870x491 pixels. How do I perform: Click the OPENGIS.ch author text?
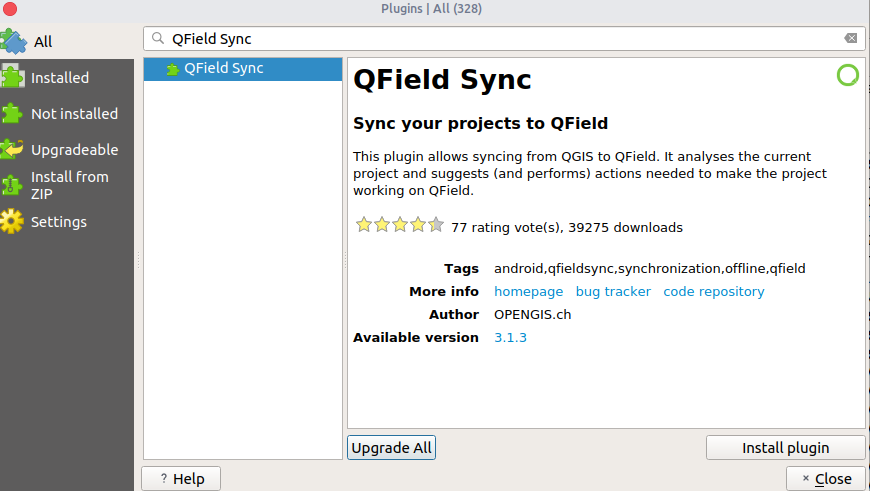click(x=533, y=315)
